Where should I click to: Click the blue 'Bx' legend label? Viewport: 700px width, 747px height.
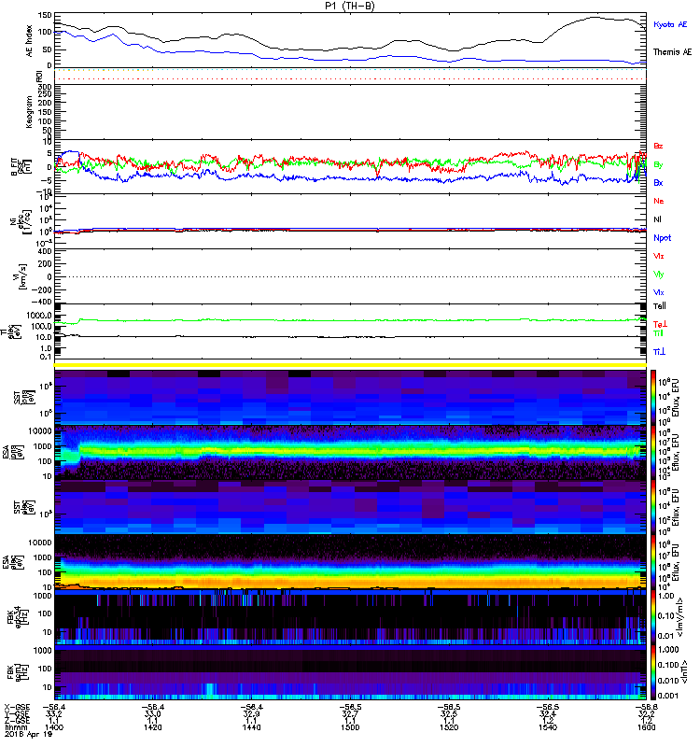point(658,182)
